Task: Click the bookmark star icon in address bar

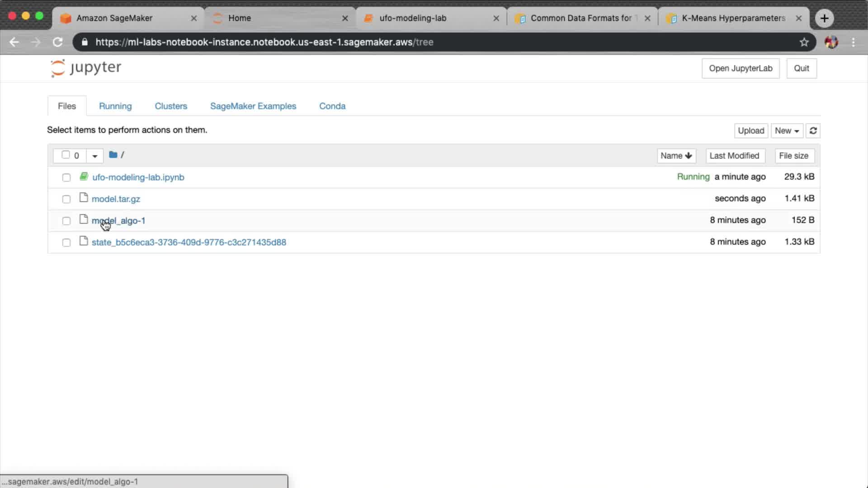Action: pos(804,42)
